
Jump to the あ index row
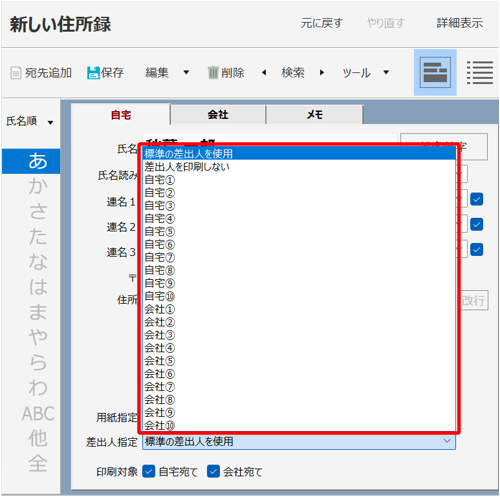click(31, 161)
